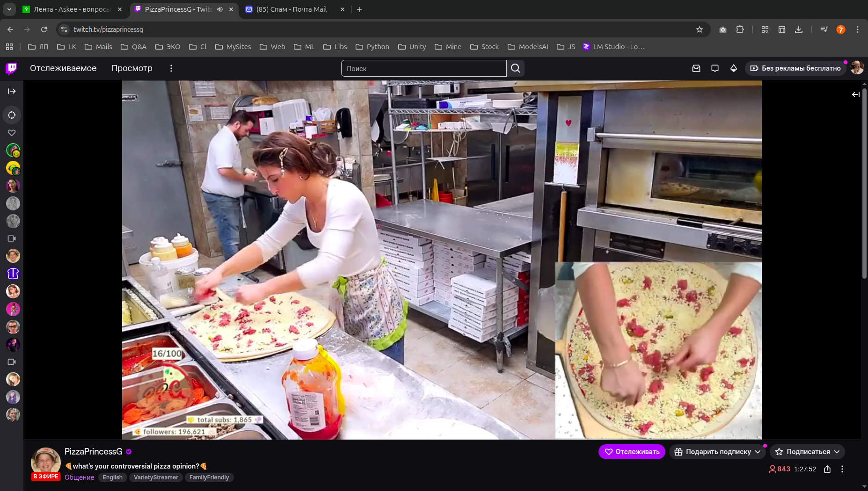Expand the collapsed chat panel
868x491 pixels.
pos(855,94)
